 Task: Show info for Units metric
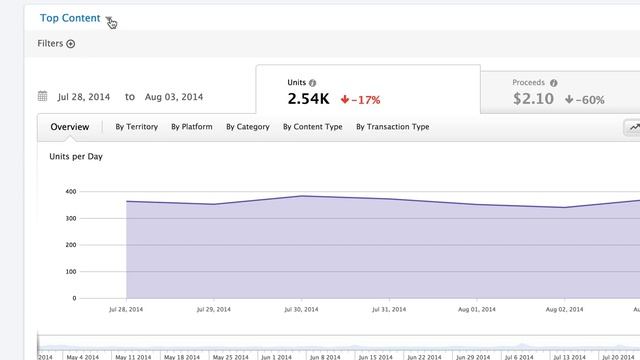click(312, 83)
